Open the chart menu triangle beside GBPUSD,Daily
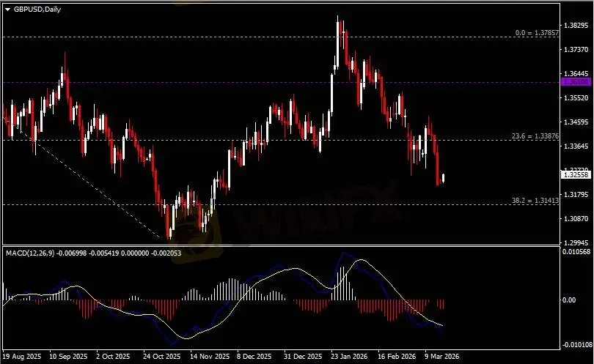Viewport: 594px width, 364px height. 7,10
